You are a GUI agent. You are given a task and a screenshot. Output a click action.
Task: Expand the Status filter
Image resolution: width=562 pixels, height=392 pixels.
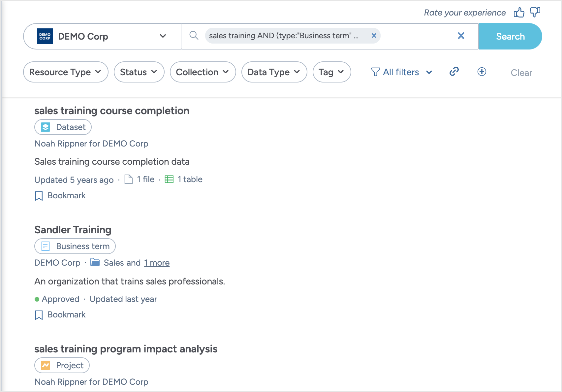[x=139, y=72]
